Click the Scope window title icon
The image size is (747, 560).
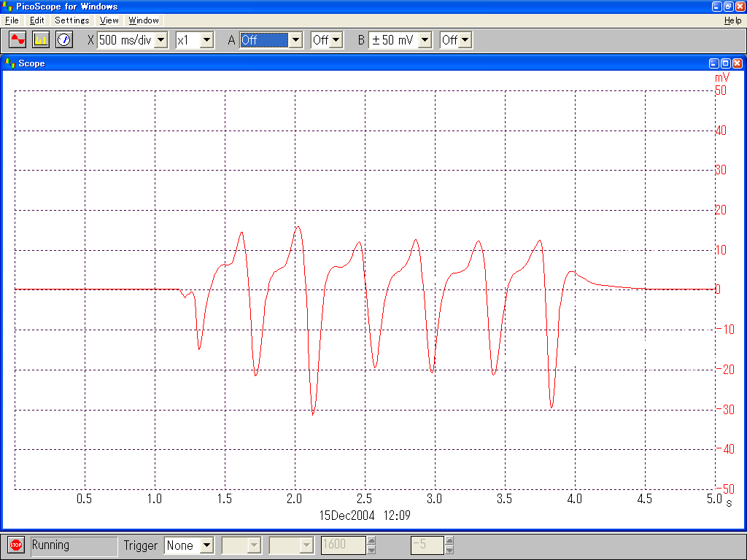tap(10, 63)
